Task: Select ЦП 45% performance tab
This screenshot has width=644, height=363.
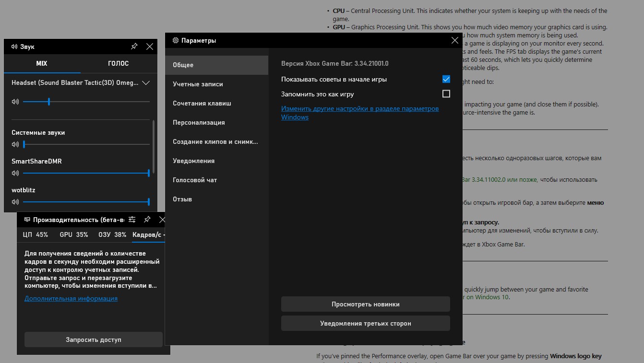Action: point(36,235)
